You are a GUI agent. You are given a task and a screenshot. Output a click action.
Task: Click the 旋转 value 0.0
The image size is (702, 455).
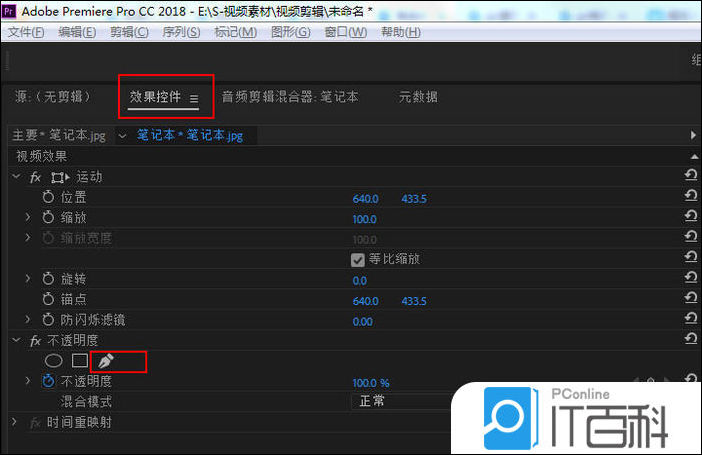360,280
